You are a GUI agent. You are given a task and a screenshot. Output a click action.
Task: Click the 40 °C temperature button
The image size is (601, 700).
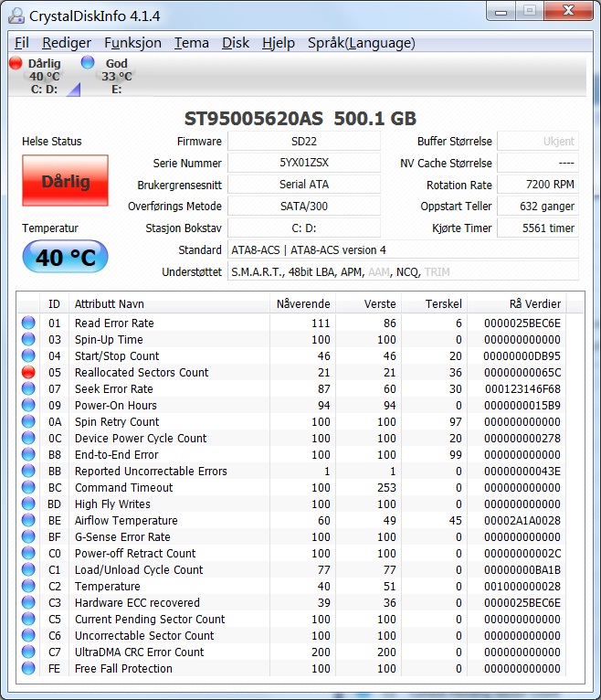click(x=65, y=257)
